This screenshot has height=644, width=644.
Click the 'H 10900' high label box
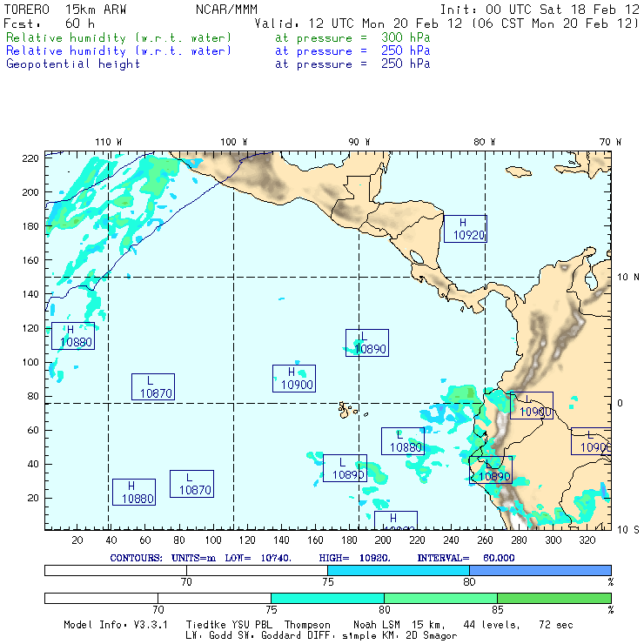point(294,379)
